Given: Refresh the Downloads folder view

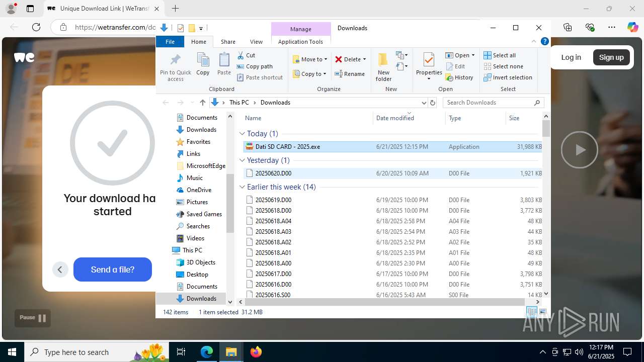Looking at the screenshot, I should pos(432,103).
